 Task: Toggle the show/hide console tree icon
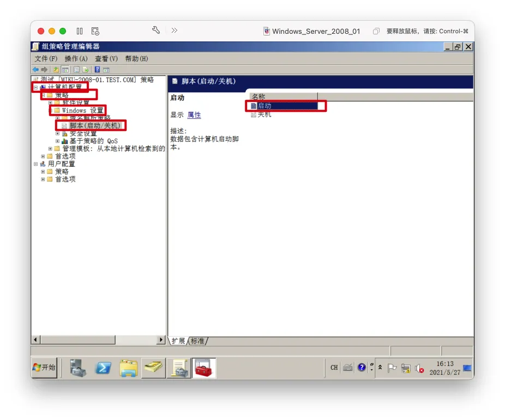click(65, 69)
